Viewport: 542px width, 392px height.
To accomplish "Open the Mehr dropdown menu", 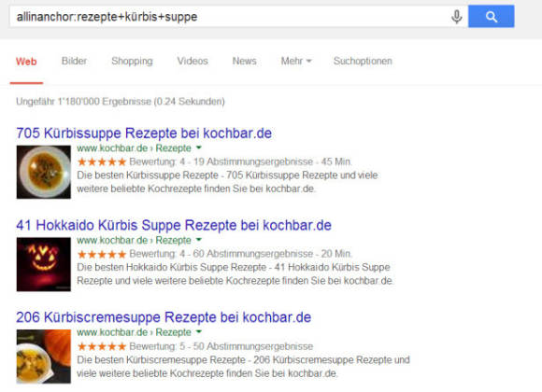I will 296,61.
